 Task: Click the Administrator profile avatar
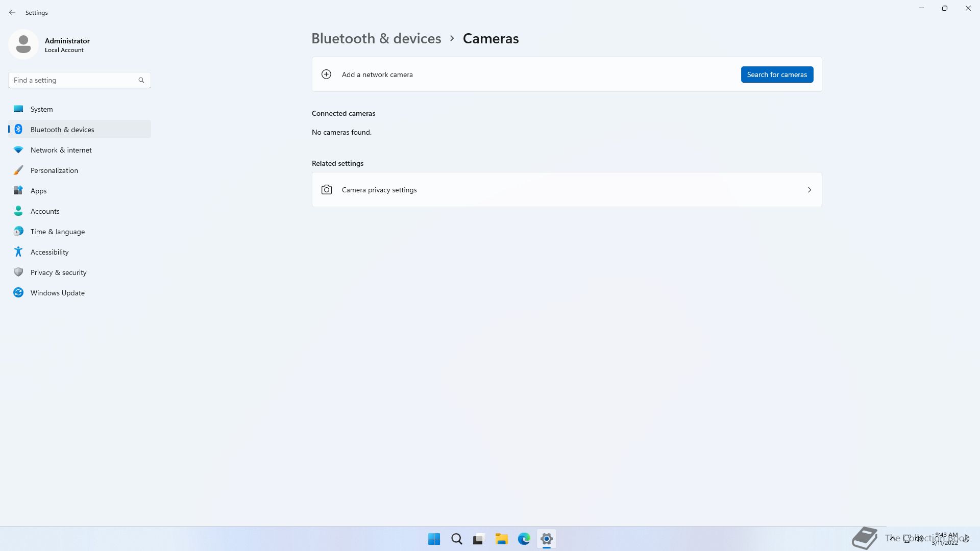click(x=23, y=44)
